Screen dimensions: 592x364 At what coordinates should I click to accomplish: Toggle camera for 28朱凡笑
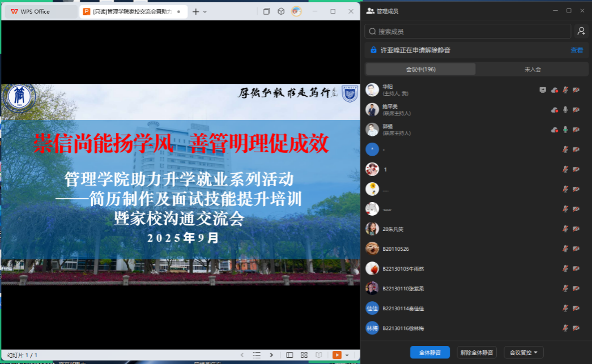(576, 229)
